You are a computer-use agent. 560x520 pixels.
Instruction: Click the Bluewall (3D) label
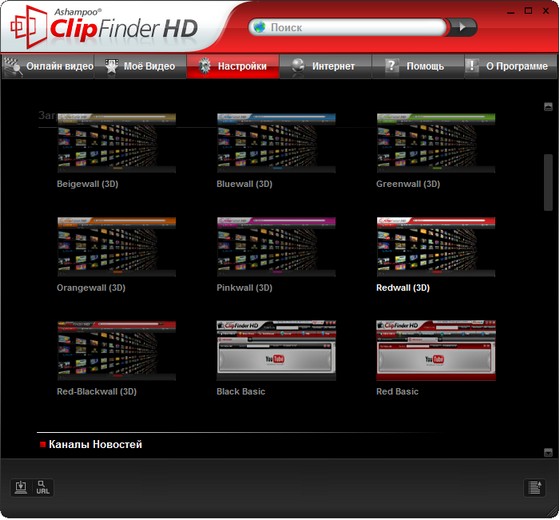(244, 184)
